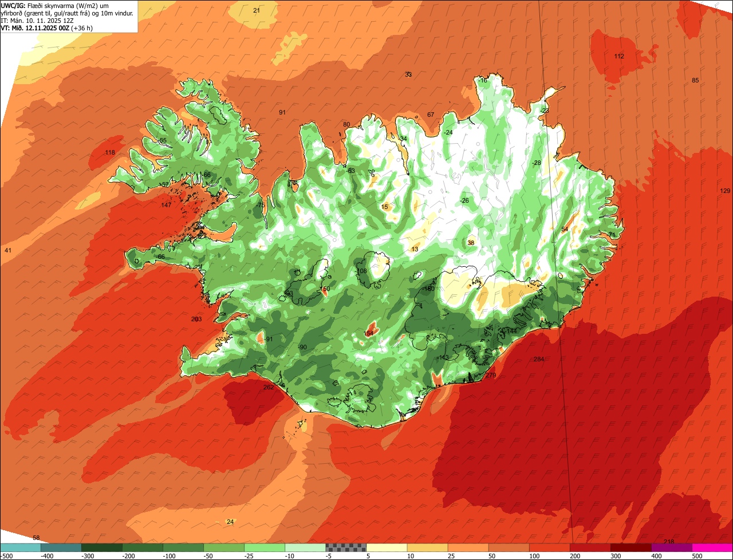
Task: Click the title line 'UWC/IG: Flæði skynvarma (W/m2) um'
Action: pos(55,6)
